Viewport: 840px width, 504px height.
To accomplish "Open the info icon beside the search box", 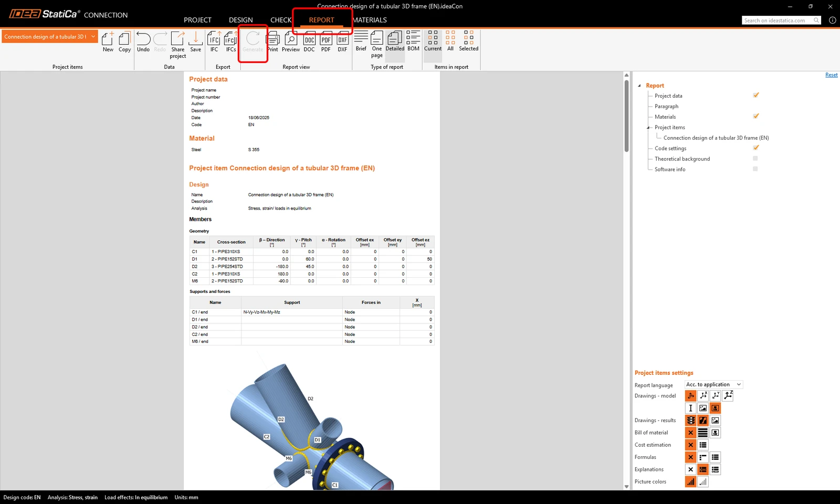I will 832,20.
